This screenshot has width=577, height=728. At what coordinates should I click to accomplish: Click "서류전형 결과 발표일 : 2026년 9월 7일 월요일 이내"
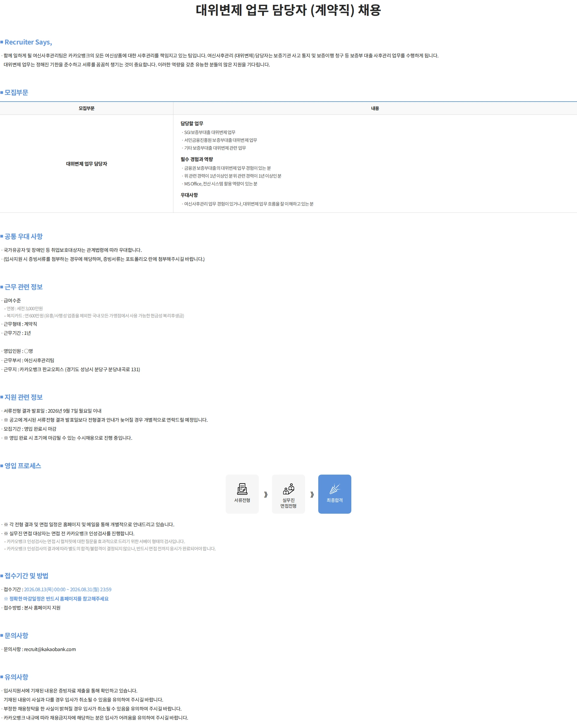52,411
